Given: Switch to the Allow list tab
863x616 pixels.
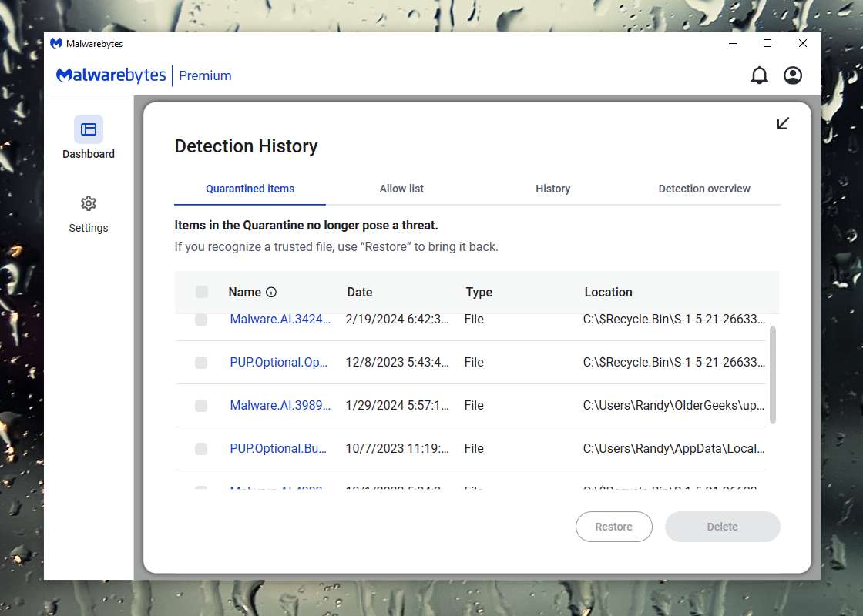Looking at the screenshot, I should (401, 189).
